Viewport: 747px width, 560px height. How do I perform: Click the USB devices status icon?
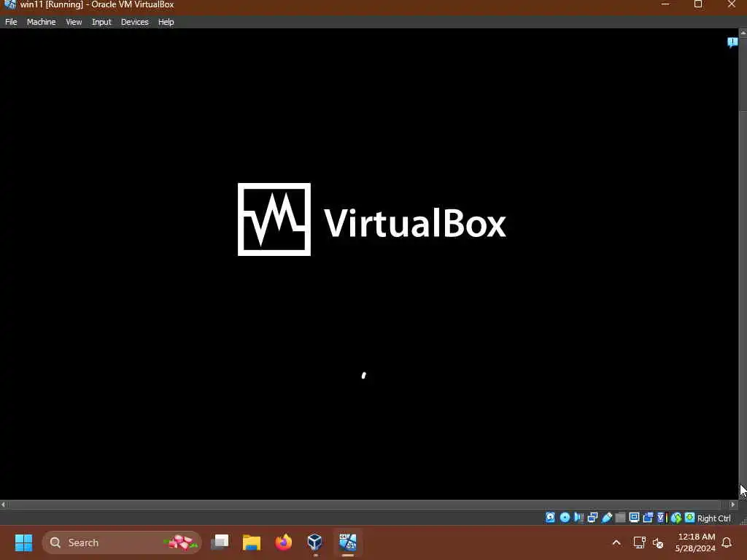(x=607, y=518)
